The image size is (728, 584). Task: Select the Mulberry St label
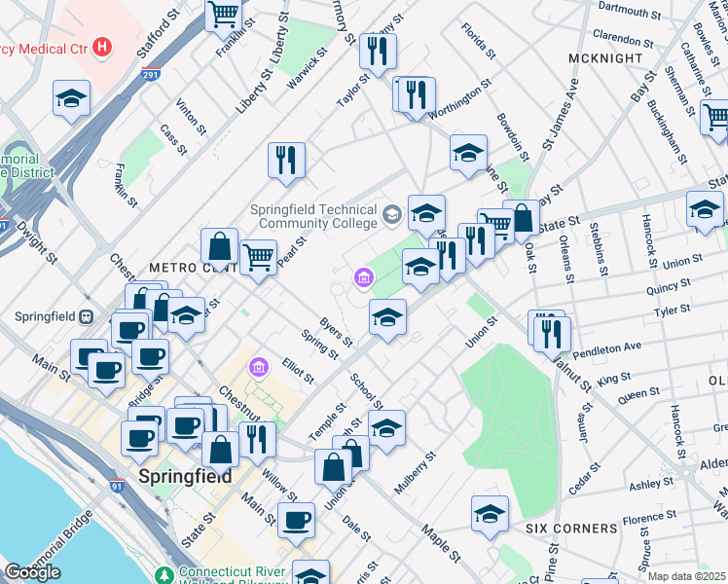click(x=415, y=473)
